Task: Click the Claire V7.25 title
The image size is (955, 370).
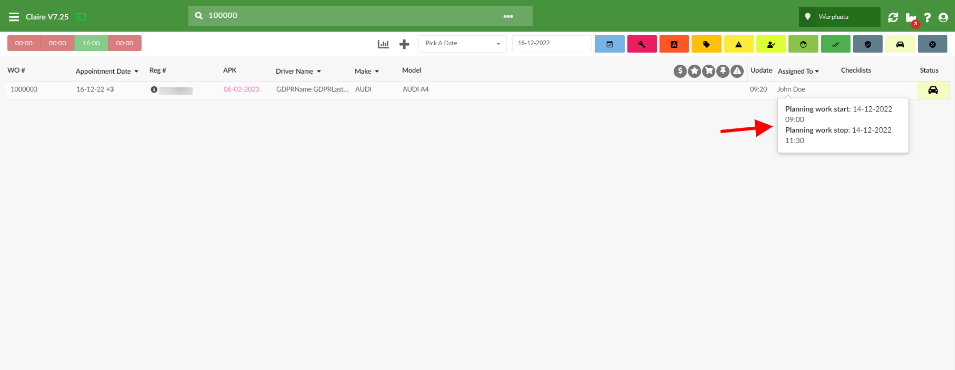Action: click(x=47, y=17)
